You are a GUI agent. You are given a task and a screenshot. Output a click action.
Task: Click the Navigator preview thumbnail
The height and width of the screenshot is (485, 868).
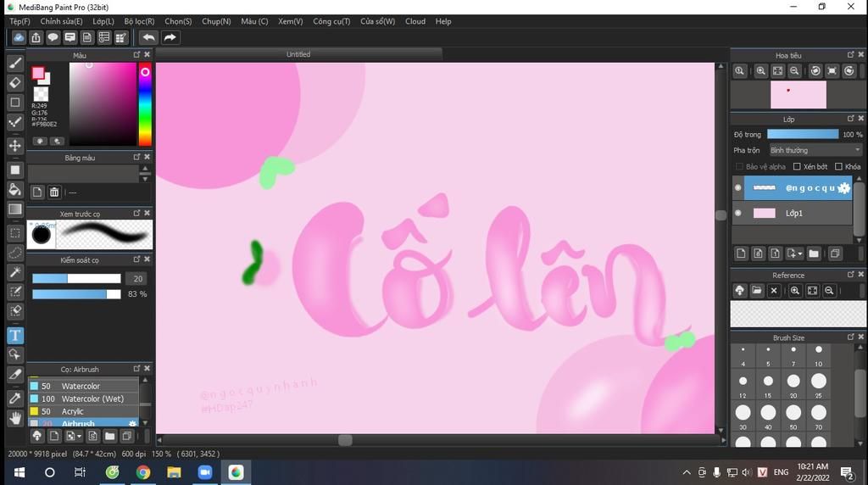[x=798, y=95]
